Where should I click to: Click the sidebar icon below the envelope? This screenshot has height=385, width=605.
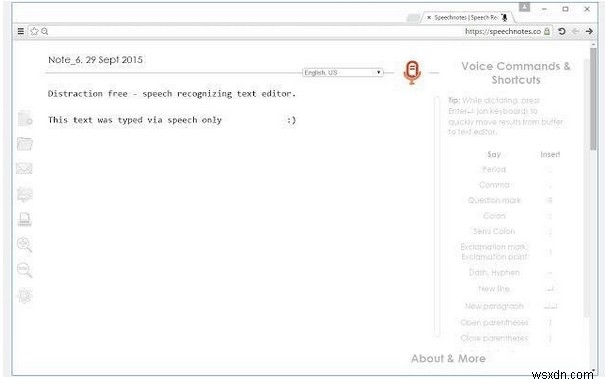pyautogui.click(x=25, y=194)
